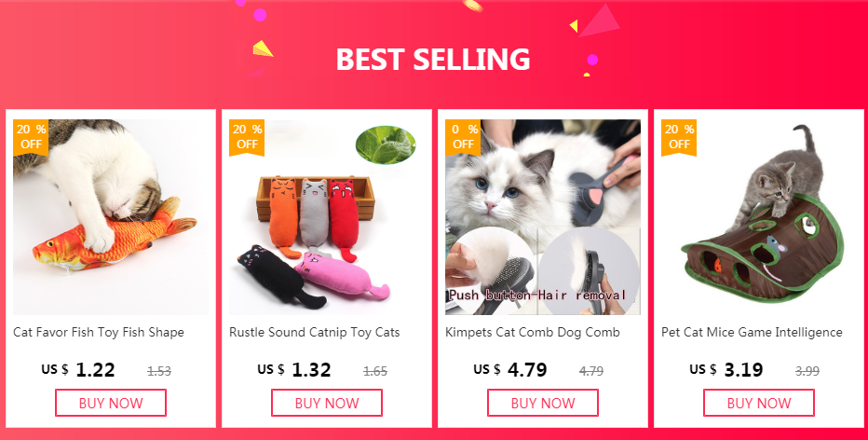Screen dimensions: 868x440
Task: Click the US $1.22 price
Action: (x=78, y=370)
